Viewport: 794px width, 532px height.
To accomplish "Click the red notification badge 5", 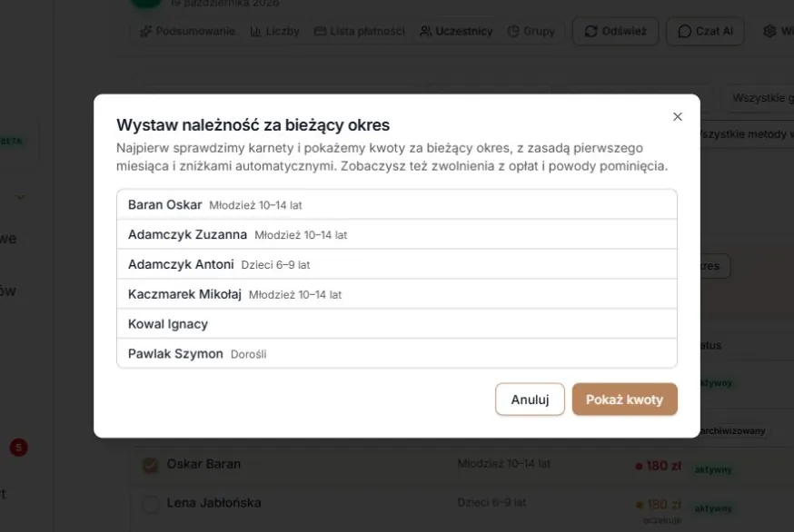I will click(19, 448).
